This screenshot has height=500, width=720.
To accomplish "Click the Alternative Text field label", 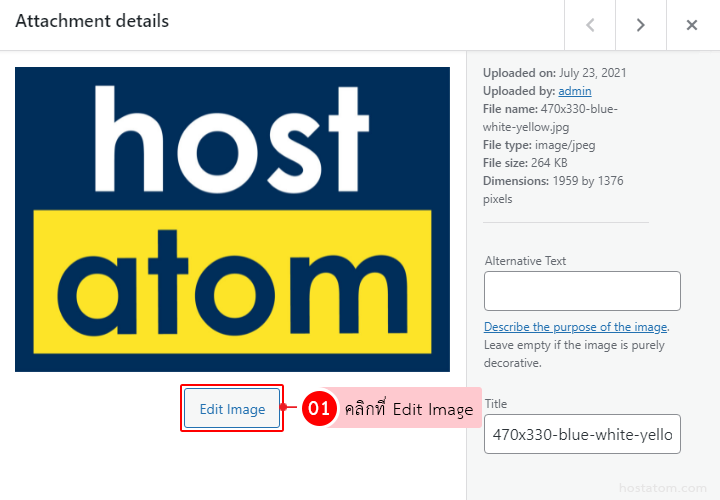I will tap(525, 261).
